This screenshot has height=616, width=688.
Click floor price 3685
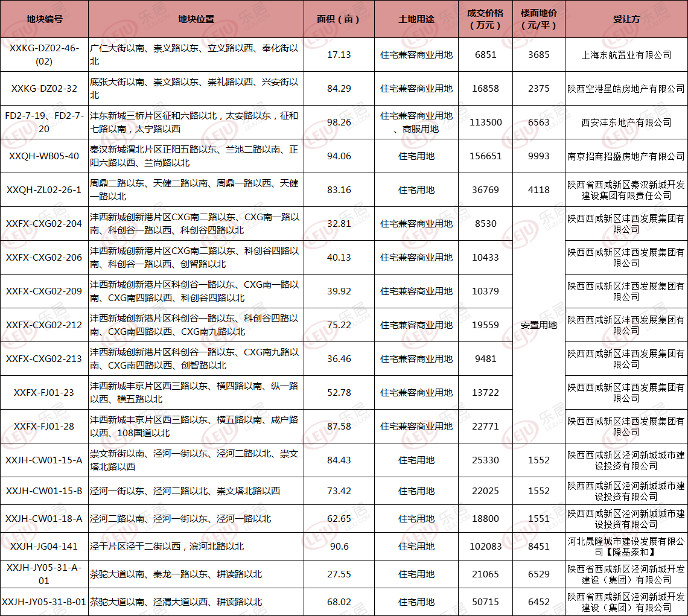(539, 55)
